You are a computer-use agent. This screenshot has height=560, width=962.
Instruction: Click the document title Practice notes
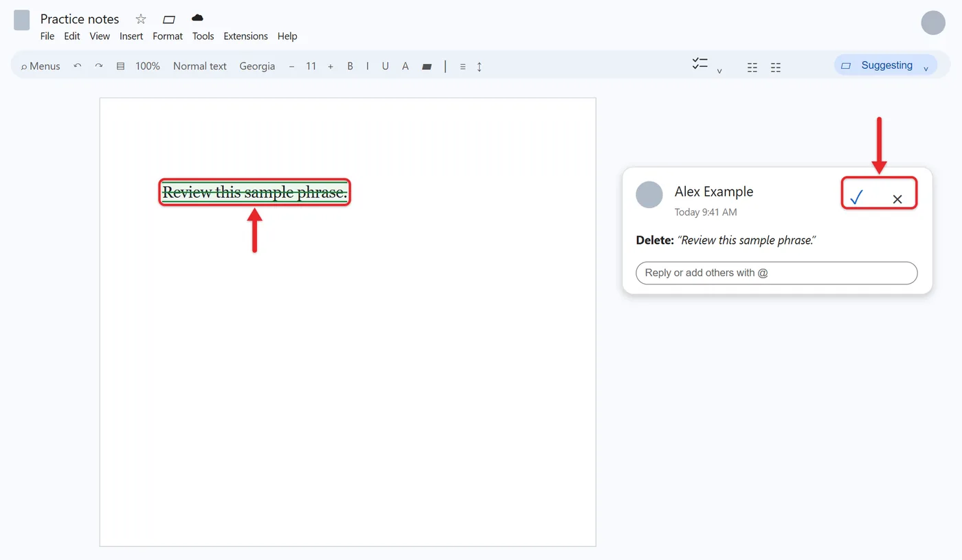pos(80,19)
